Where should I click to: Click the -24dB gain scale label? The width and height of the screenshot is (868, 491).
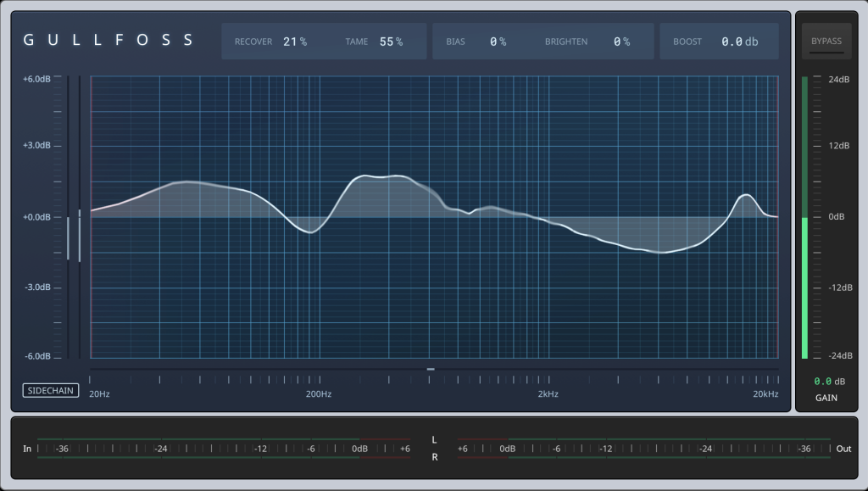coord(840,355)
